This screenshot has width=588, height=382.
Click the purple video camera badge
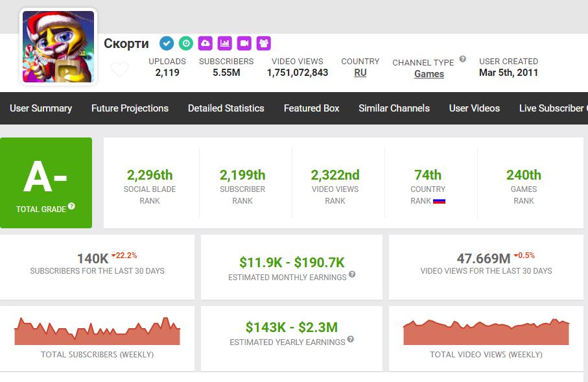pyautogui.click(x=244, y=43)
